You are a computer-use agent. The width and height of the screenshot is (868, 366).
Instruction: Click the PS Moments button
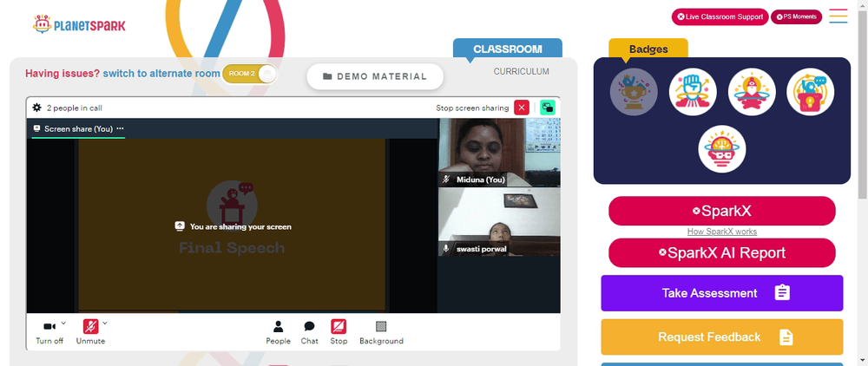pyautogui.click(x=796, y=16)
